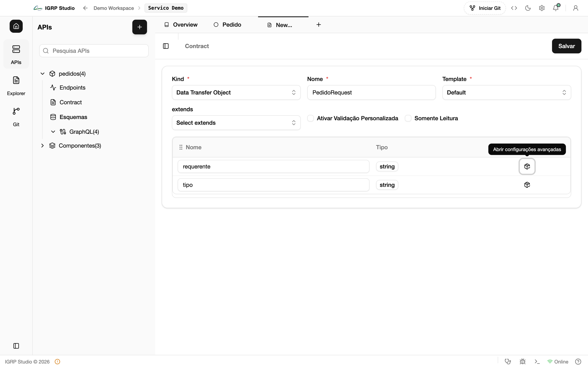Click the Nome field containing PedidoRequest
The image size is (588, 368).
click(371, 92)
